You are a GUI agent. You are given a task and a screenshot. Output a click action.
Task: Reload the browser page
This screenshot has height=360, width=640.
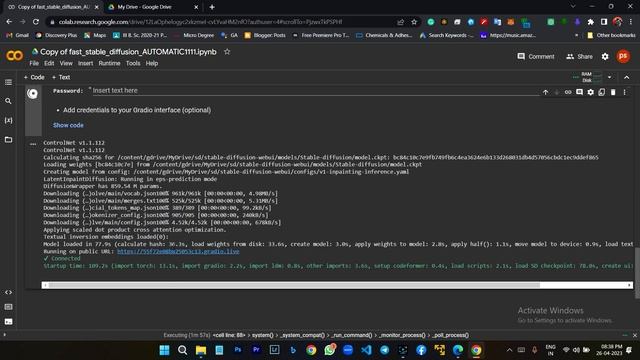click(36, 22)
